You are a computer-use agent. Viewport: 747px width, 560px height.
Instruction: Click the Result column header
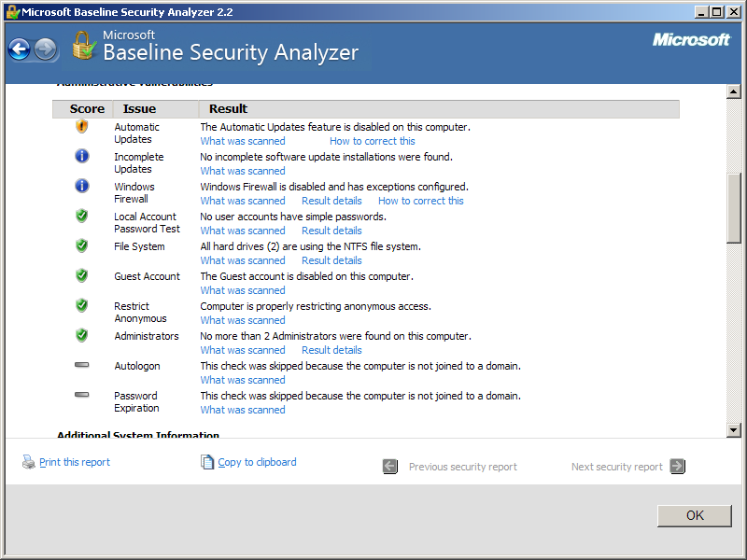pyautogui.click(x=439, y=109)
